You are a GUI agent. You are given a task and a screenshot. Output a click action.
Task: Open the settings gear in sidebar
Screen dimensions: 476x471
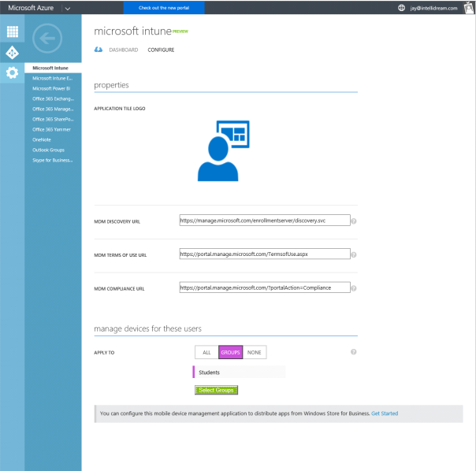click(x=12, y=72)
